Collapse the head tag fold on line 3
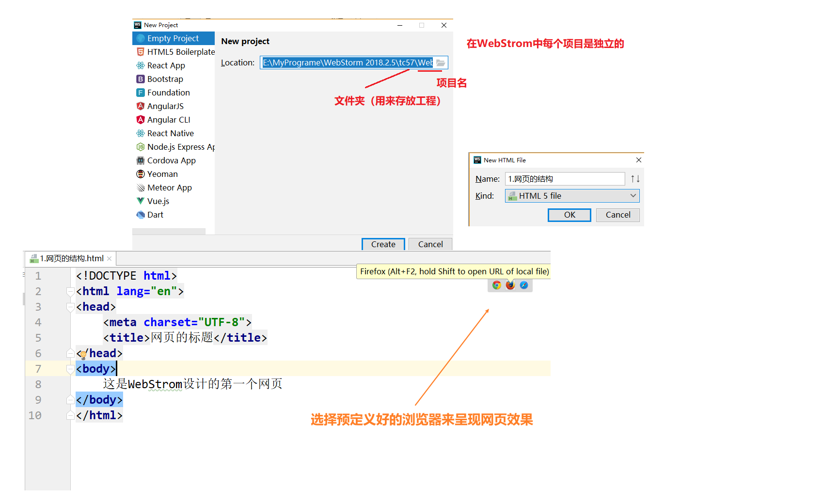823x504 pixels. click(70, 307)
